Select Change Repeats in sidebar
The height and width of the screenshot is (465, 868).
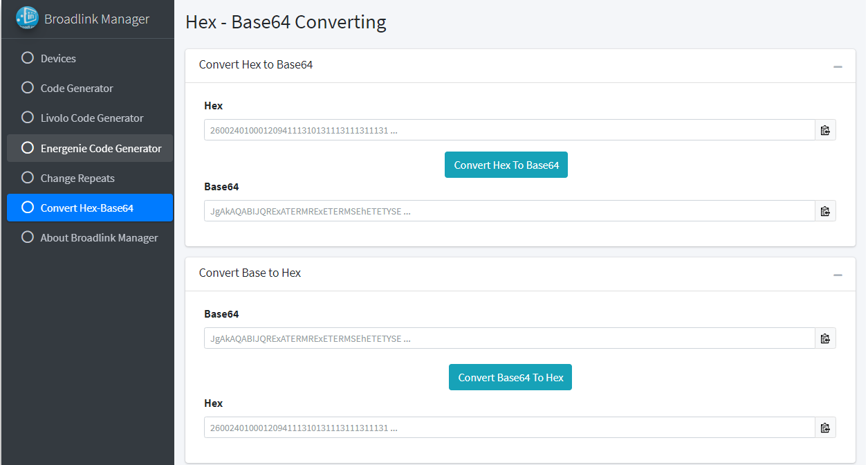click(90, 178)
